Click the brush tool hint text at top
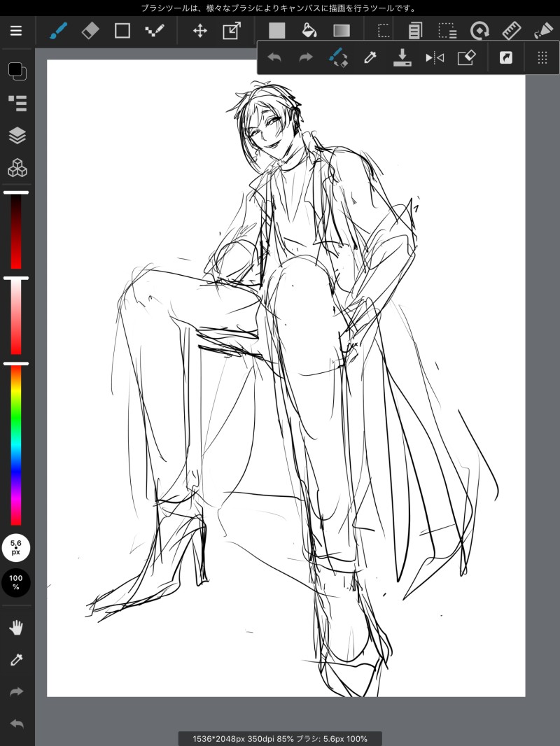The height and width of the screenshot is (746, 560). (x=280, y=8)
